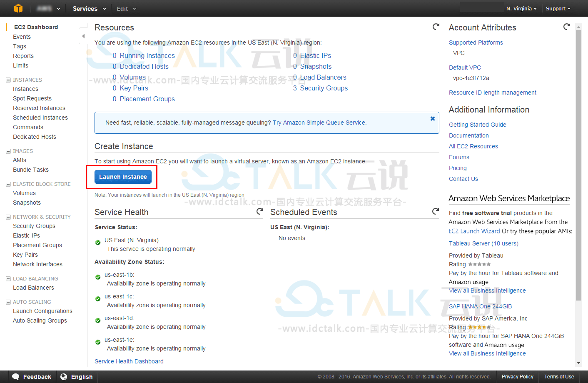Open Launch Configurations in sidebar

pyautogui.click(x=42, y=311)
